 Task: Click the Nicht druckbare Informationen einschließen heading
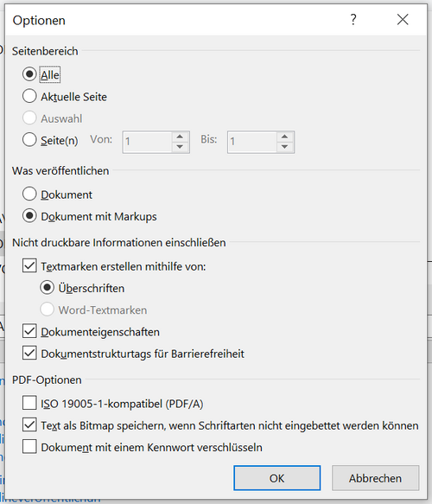point(119,242)
